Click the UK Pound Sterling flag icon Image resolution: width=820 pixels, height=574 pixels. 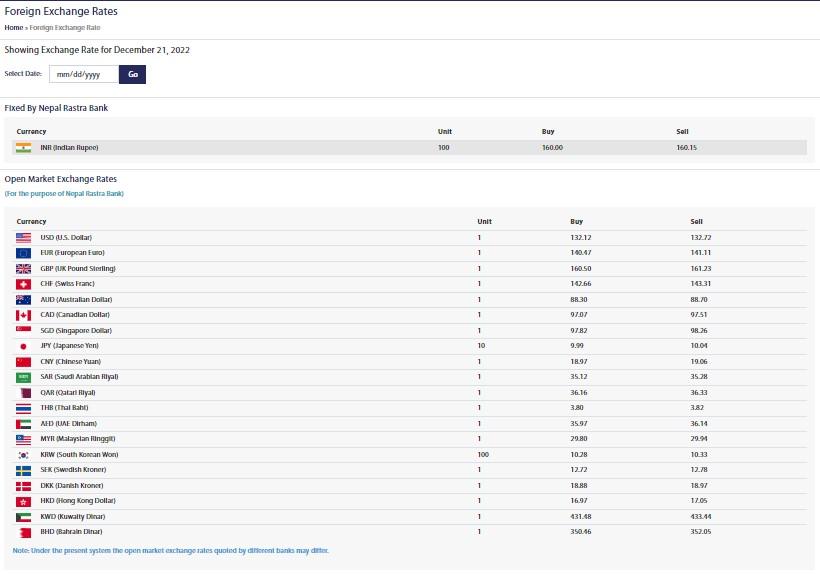tap(24, 269)
